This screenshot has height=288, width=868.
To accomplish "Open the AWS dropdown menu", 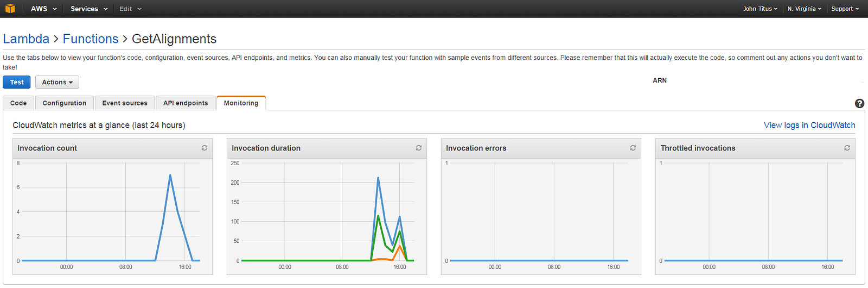I will [43, 9].
